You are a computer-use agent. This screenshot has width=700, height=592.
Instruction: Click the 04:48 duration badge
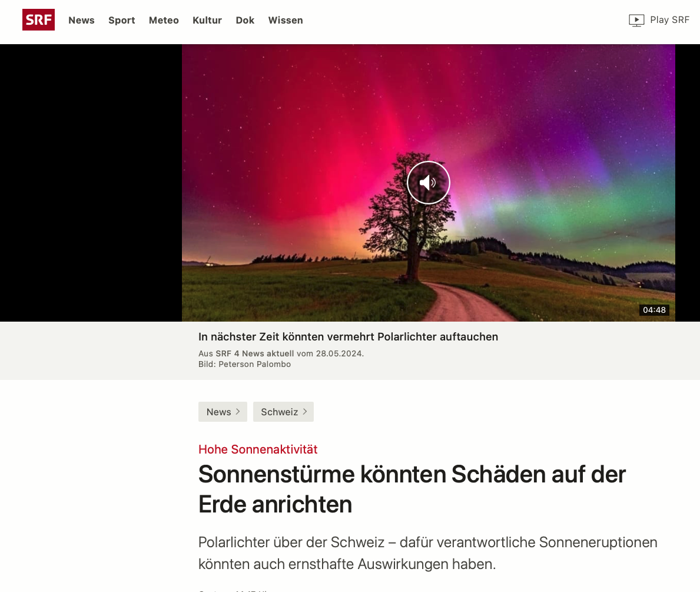point(654,310)
